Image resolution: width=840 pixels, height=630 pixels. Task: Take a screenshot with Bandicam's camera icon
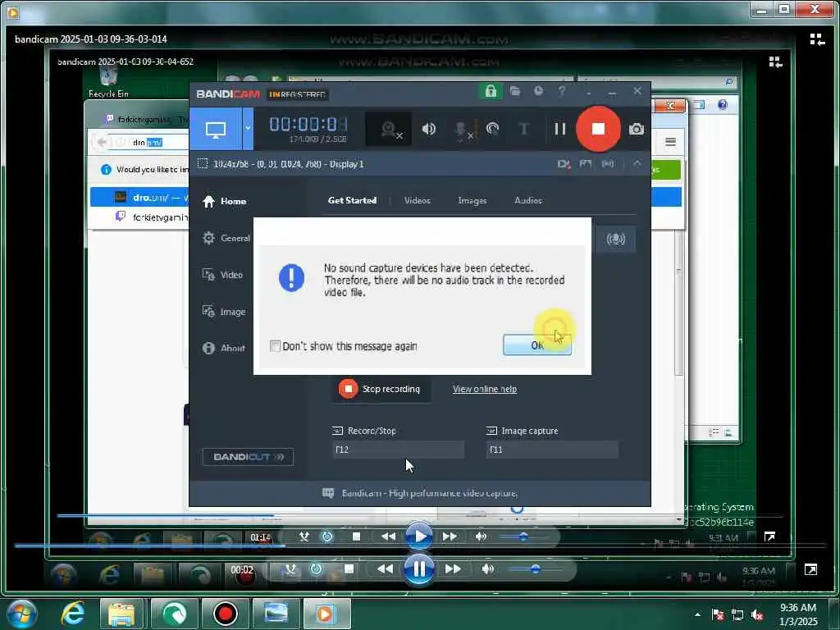tap(636, 129)
